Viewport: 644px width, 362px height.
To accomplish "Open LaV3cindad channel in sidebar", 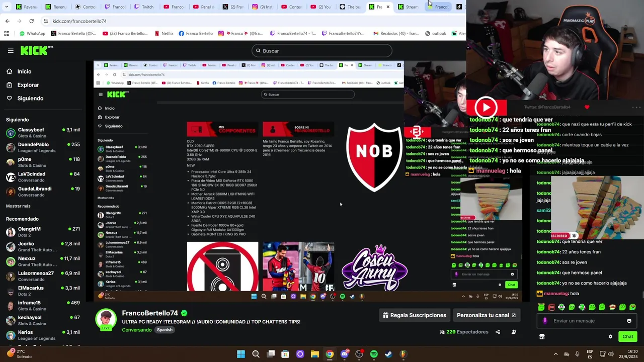I will (43, 177).
